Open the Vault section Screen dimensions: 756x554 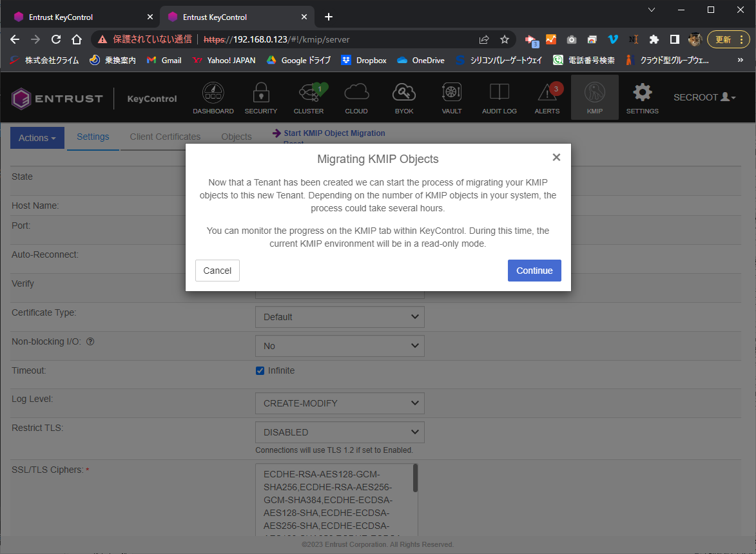pyautogui.click(x=452, y=98)
